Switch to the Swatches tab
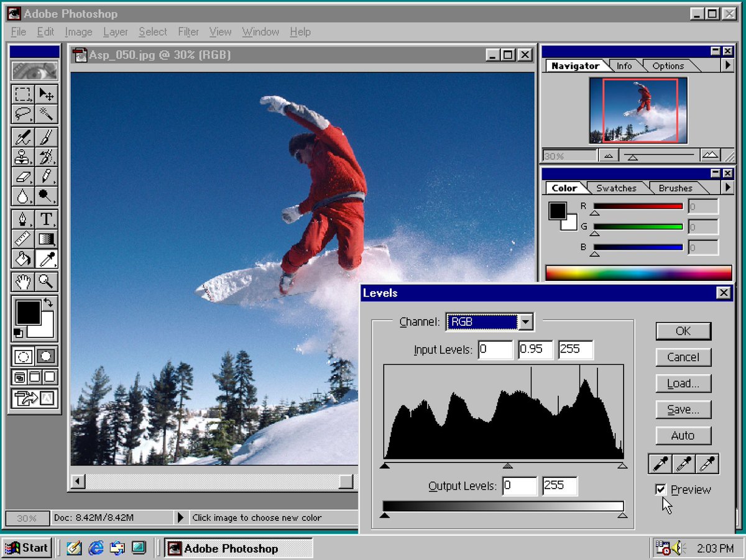 click(616, 188)
